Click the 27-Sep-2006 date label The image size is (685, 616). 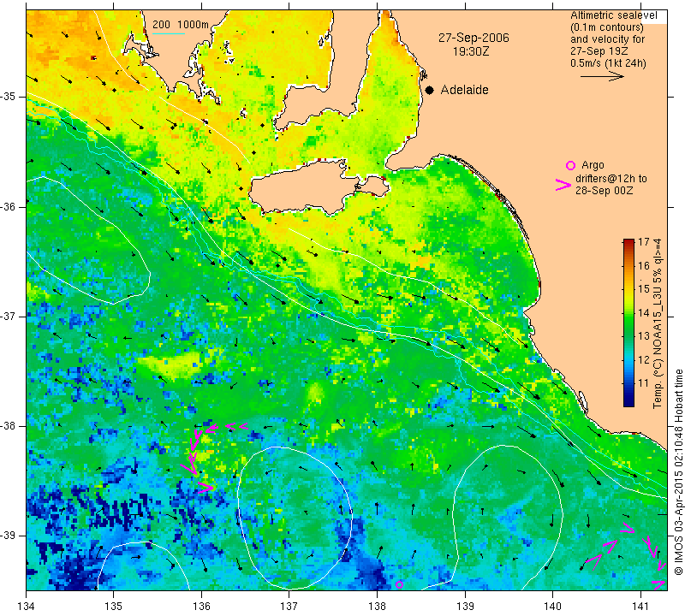pyautogui.click(x=474, y=38)
